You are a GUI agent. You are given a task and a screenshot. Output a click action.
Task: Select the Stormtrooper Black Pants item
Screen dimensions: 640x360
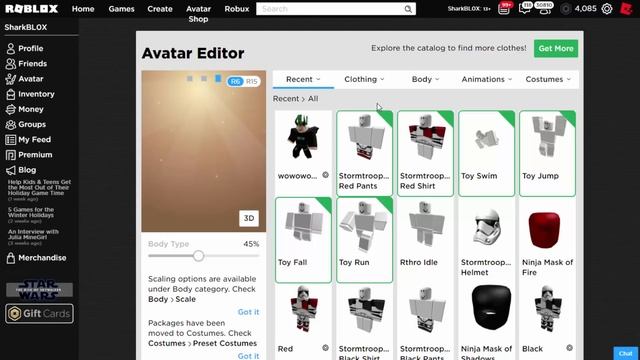pos(425,322)
